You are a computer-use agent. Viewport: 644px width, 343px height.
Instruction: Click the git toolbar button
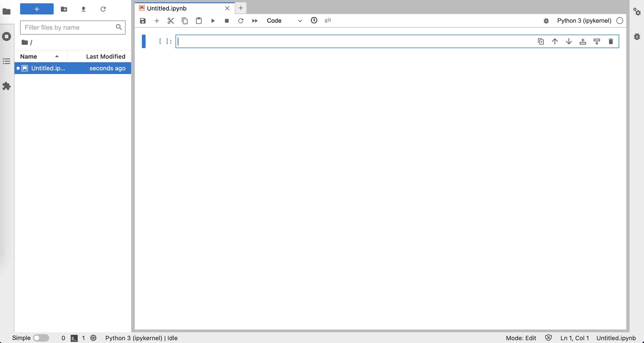tap(328, 20)
